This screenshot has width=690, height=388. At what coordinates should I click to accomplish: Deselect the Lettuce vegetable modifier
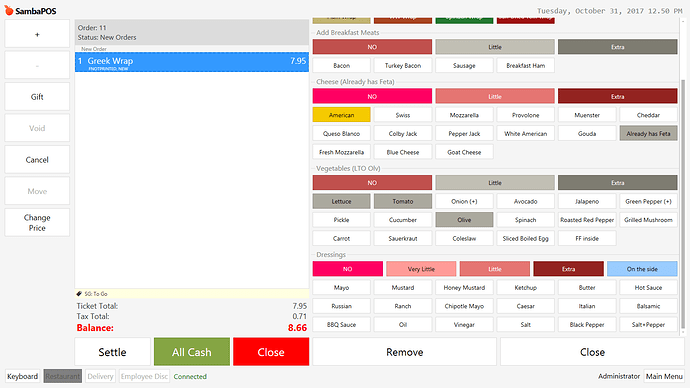point(341,201)
